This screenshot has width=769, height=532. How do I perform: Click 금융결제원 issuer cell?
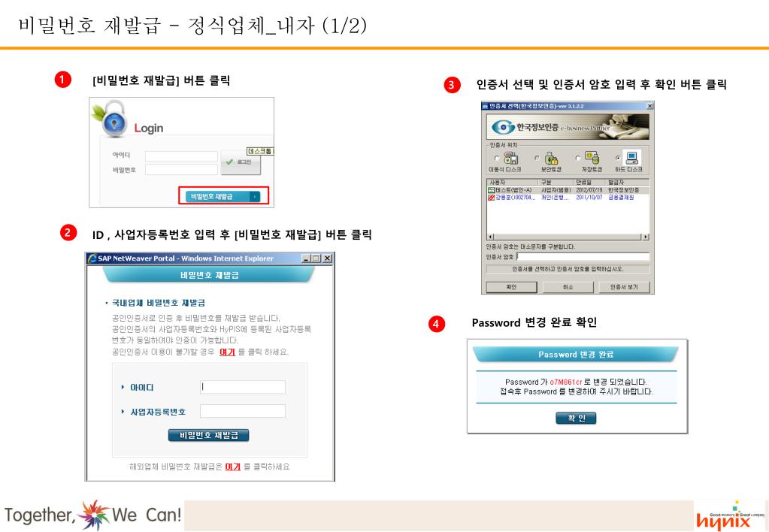coord(621,197)
